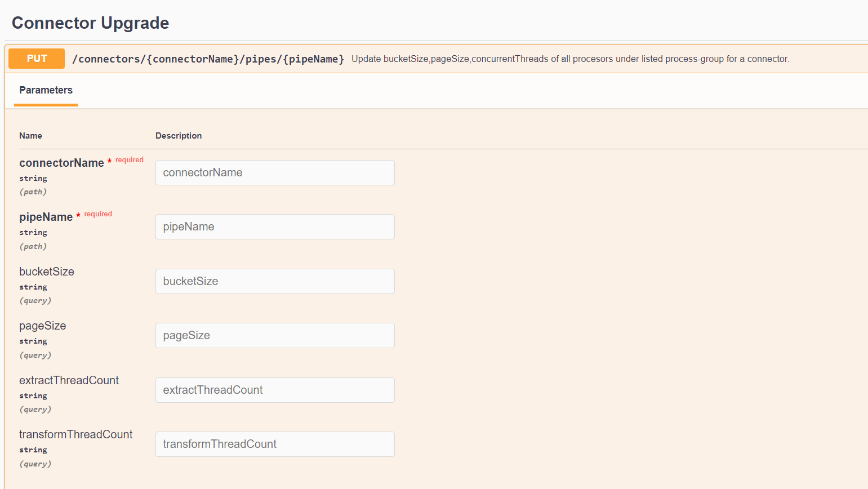
Task: Click into the bucketSize query field
Action: click(x=275, y=281)
